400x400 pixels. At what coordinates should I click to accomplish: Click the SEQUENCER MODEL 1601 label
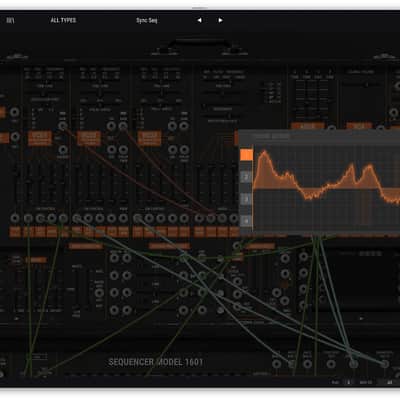click(x=156, y=362)
